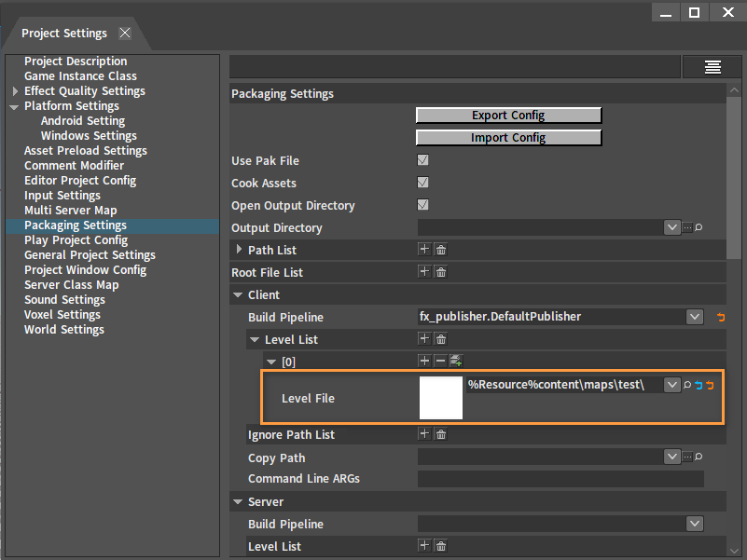Screen dimensions: 747x560
Task: Click the Import Config button
Action: click(x=508, y=138)
